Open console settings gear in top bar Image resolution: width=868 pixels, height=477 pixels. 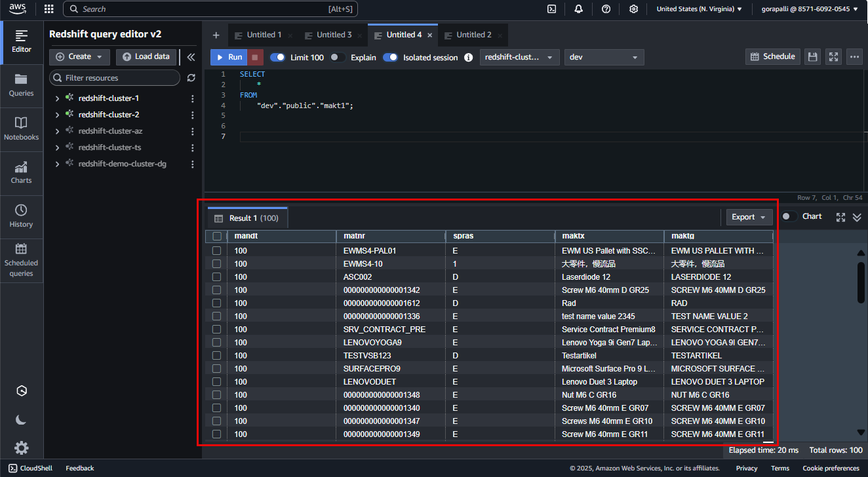tap(633, 9)
